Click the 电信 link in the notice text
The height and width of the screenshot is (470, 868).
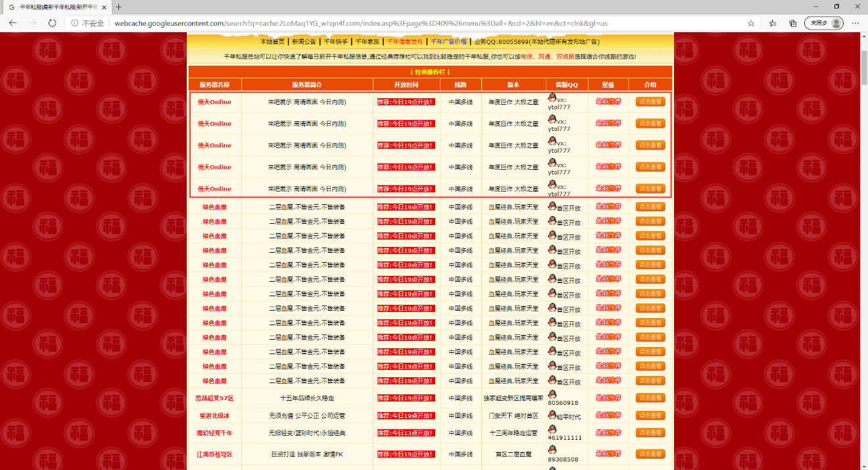click(x=527, y=57)
